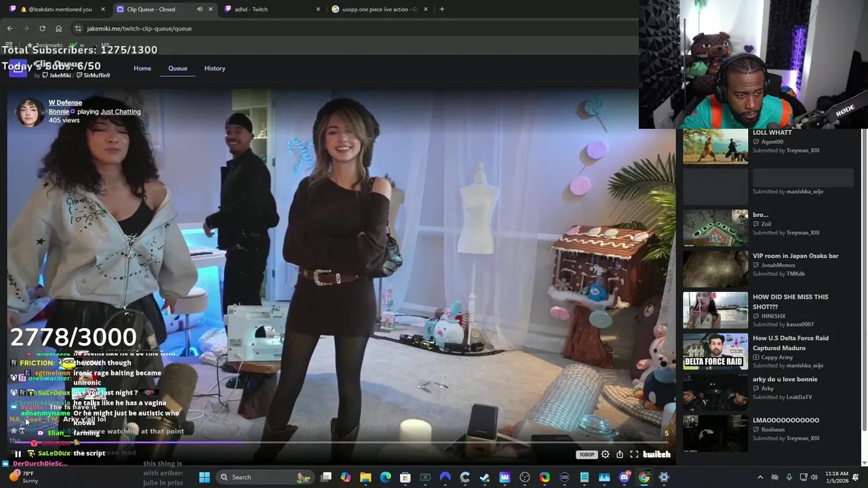
Task: Open Notepad from the taskbar
Action: 585,477
